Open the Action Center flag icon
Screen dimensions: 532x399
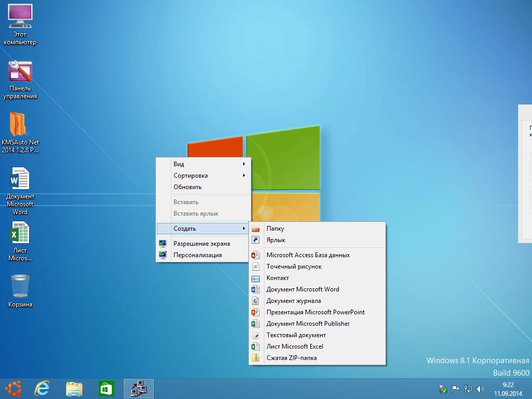pyautogui.click(x=455, y=389)
